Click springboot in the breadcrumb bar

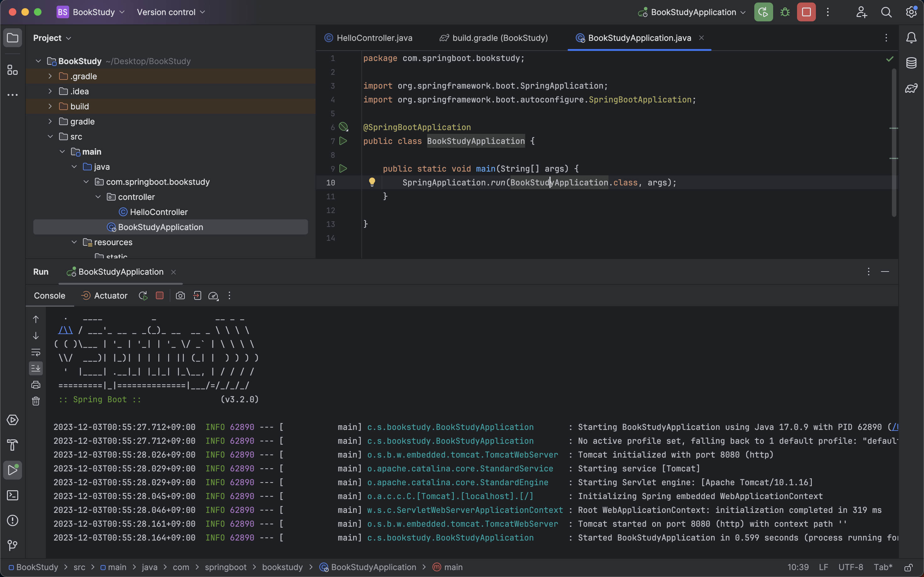coord(225,568)
